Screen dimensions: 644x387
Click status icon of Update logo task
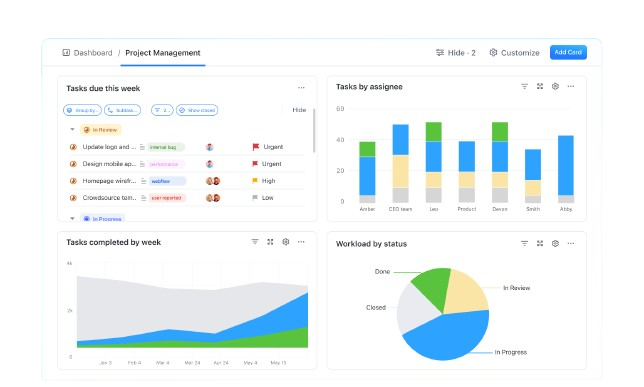(x=73, y=147)
